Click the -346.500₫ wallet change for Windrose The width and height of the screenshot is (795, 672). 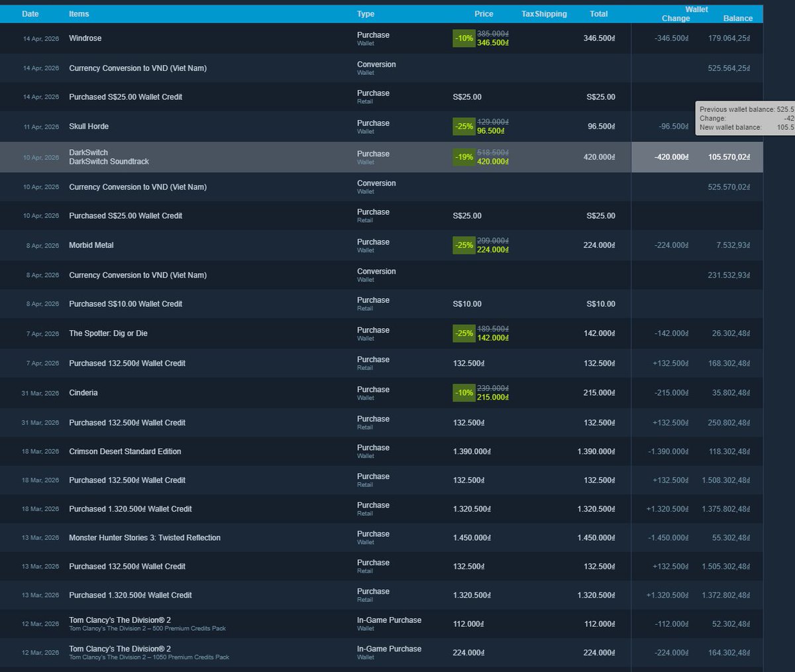671,38
